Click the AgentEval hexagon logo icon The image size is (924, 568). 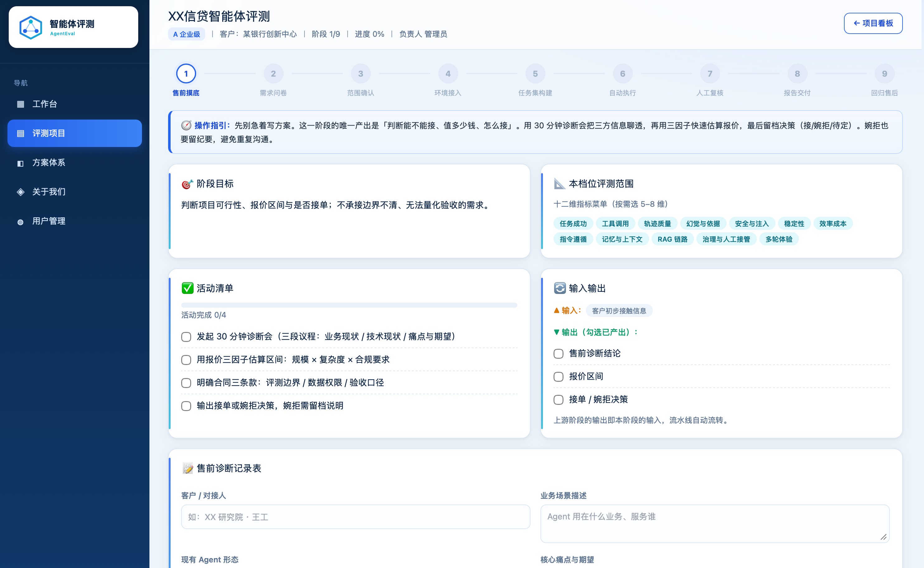tap(31, 27)
